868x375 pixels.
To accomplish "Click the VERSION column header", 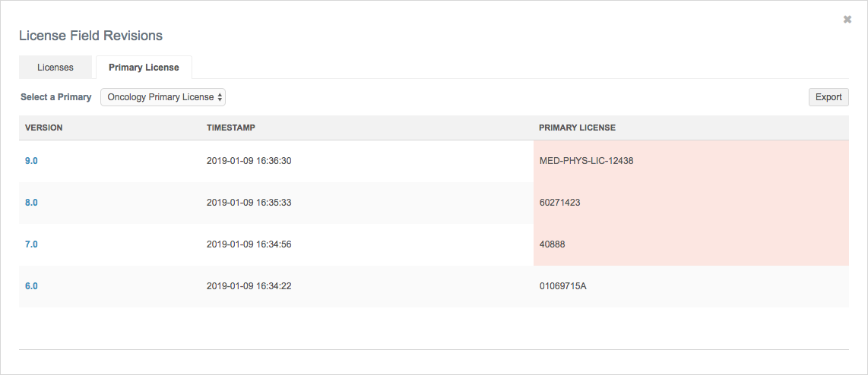I will pos(44,128).
